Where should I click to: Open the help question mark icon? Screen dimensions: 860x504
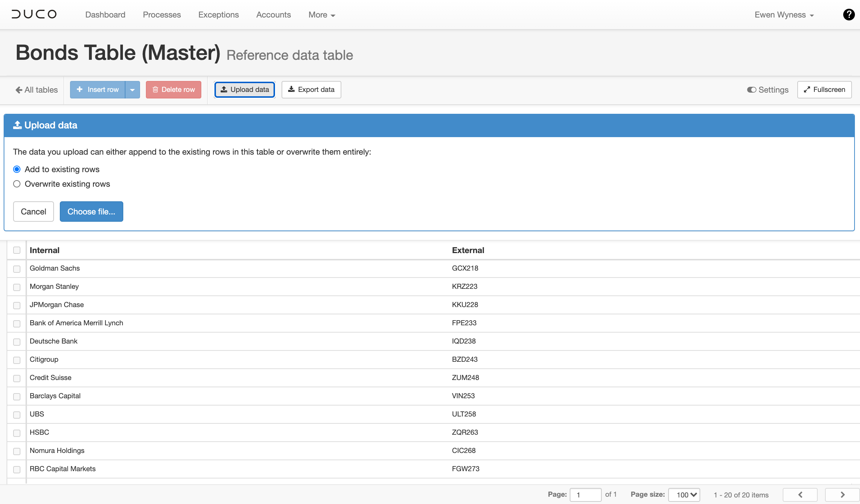(x=849, y=15)
